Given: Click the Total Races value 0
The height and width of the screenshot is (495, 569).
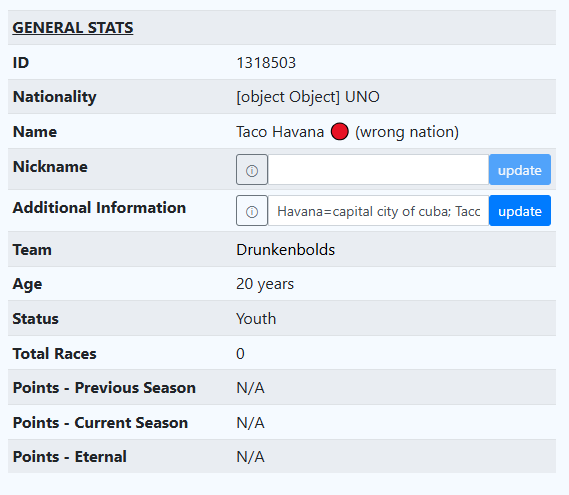Looking at the screenshot, I should point(240,353).
